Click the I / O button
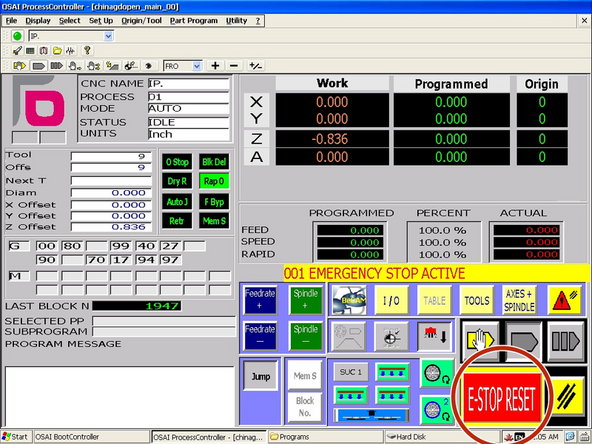This screenshot has width=592, height=444. [392, 301]
